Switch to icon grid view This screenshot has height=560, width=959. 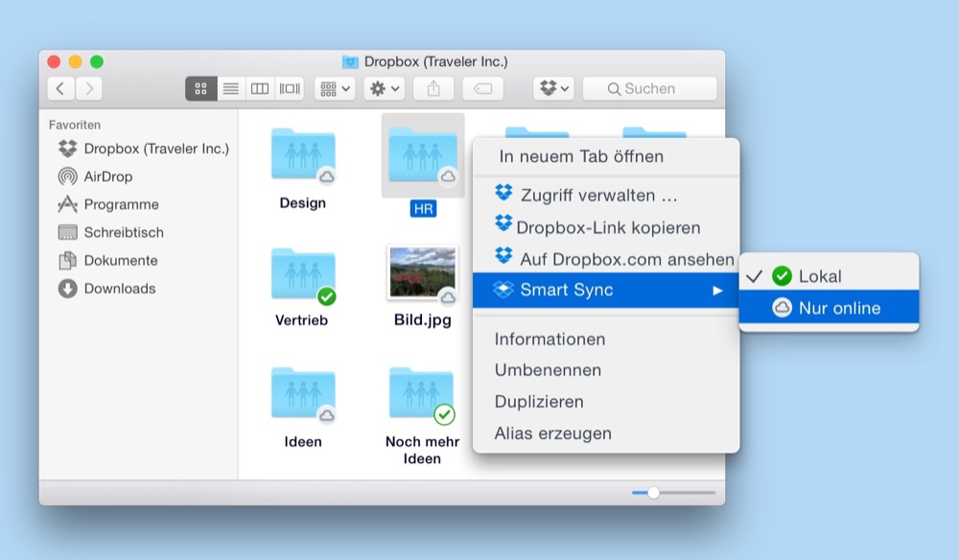click(200, 89)
